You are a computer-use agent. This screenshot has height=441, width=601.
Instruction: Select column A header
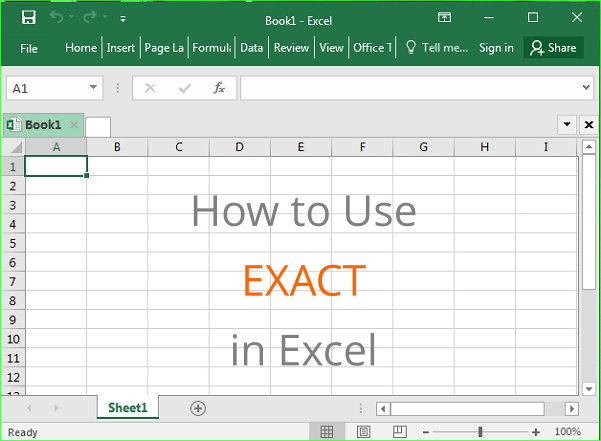coord(56,147)
